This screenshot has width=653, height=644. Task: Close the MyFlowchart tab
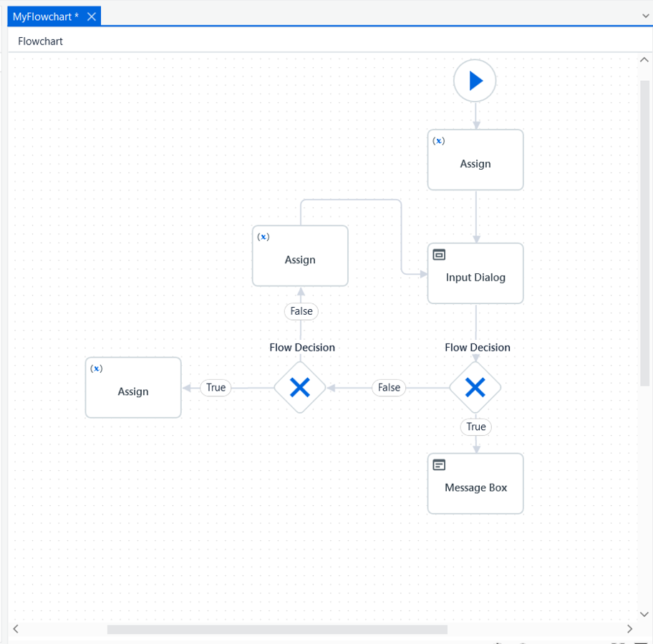tap(92, 16)
